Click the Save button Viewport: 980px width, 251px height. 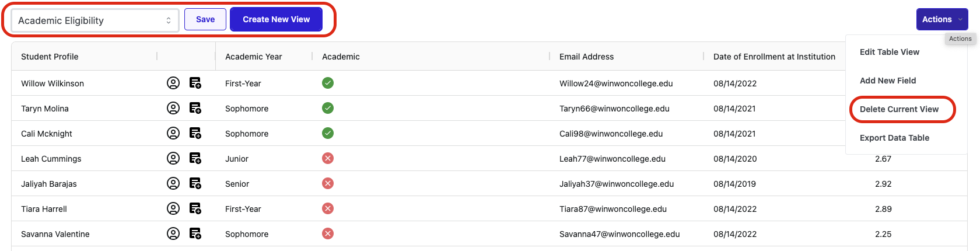pyautogui.click(x=205, y=19)
